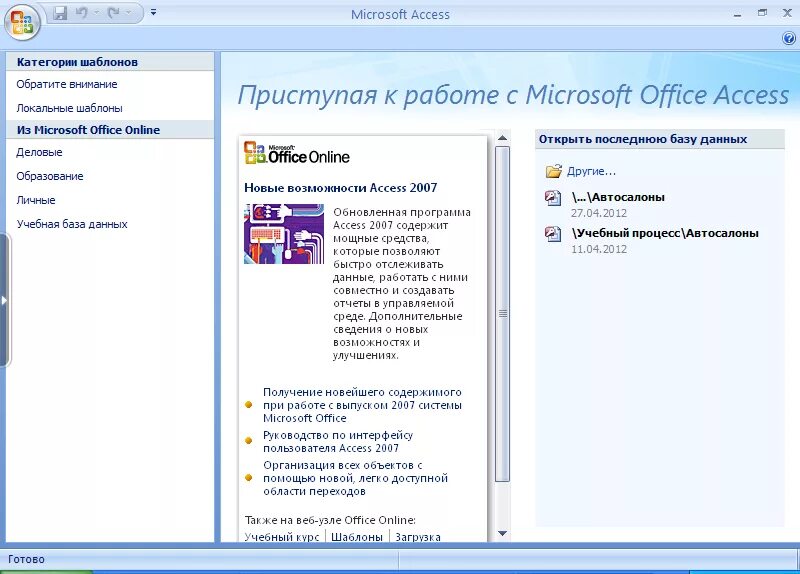Open Организация всех объектов link
The image size is (800, 574).
point(355,478)
